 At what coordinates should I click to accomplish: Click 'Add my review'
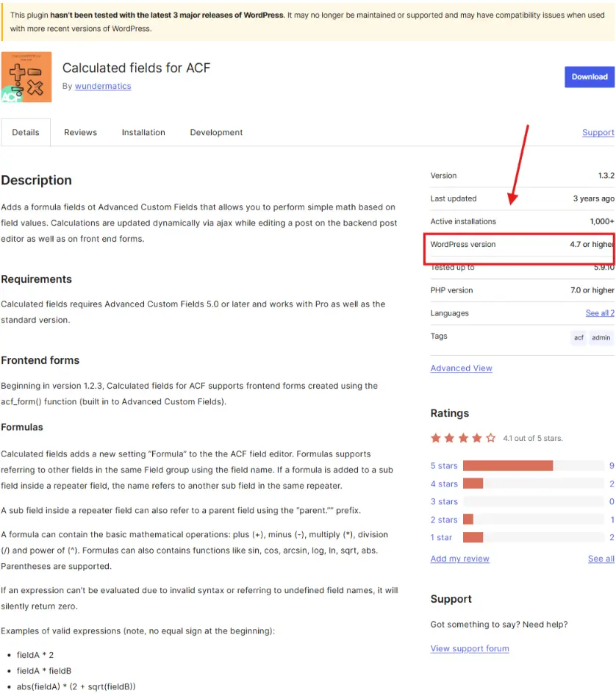click(459, 559)
